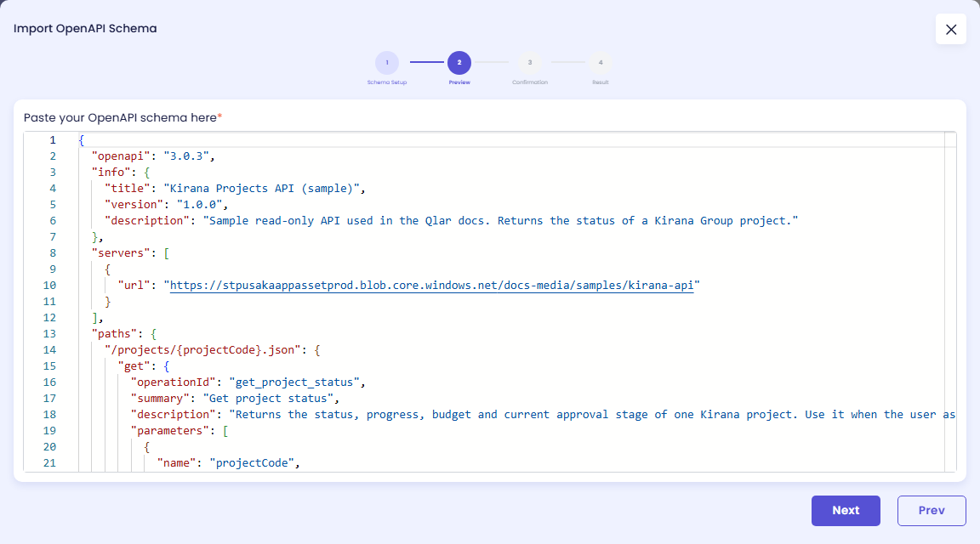The height and width of the screenshot is (544, 980).
Task: Click the "operationId" key on line 16
Action: (x=174, y=382)
